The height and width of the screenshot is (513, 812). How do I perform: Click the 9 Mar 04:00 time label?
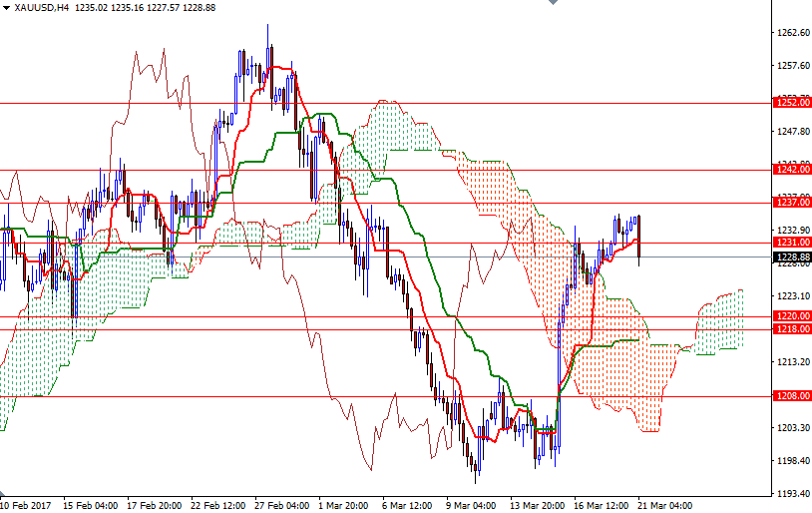click(x=471, y=506)
